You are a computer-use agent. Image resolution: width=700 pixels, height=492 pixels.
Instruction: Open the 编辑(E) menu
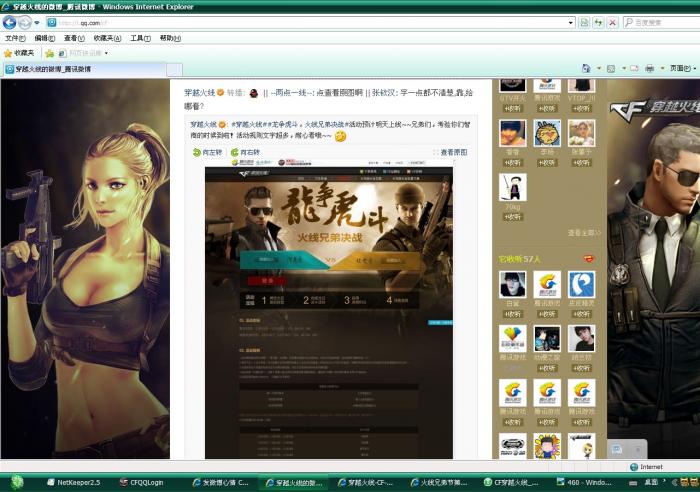tap(45, 38)
